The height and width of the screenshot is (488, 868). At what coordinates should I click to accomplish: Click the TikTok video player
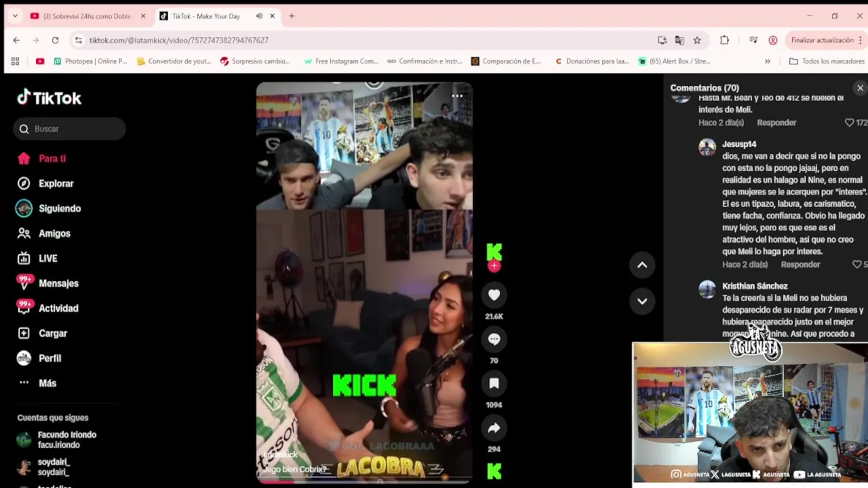[364, 283]
